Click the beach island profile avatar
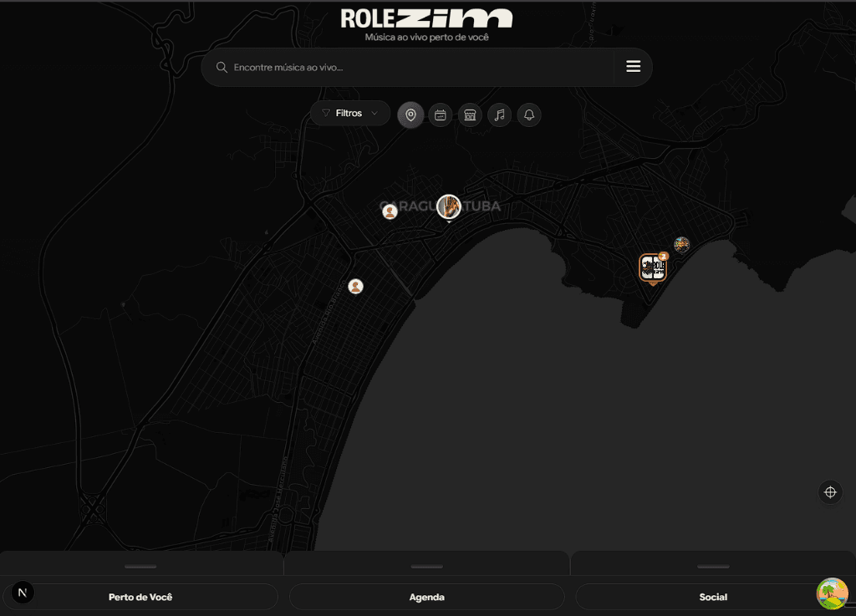The image size is (856, 616). coord(832,593)
